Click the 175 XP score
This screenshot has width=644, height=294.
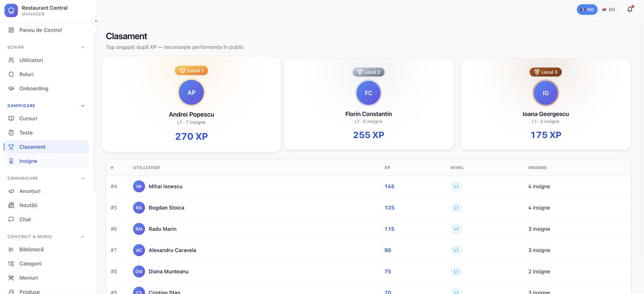click(546, 135)
